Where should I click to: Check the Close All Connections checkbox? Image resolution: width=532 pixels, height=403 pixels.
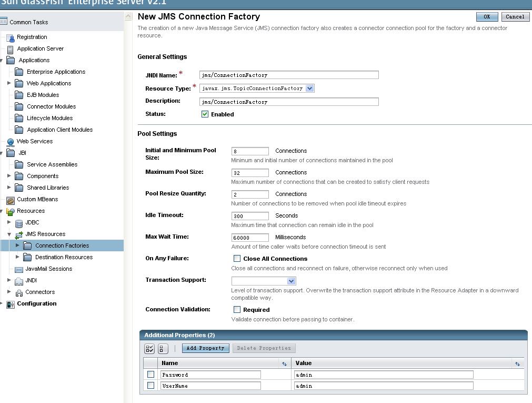point(237,259)
